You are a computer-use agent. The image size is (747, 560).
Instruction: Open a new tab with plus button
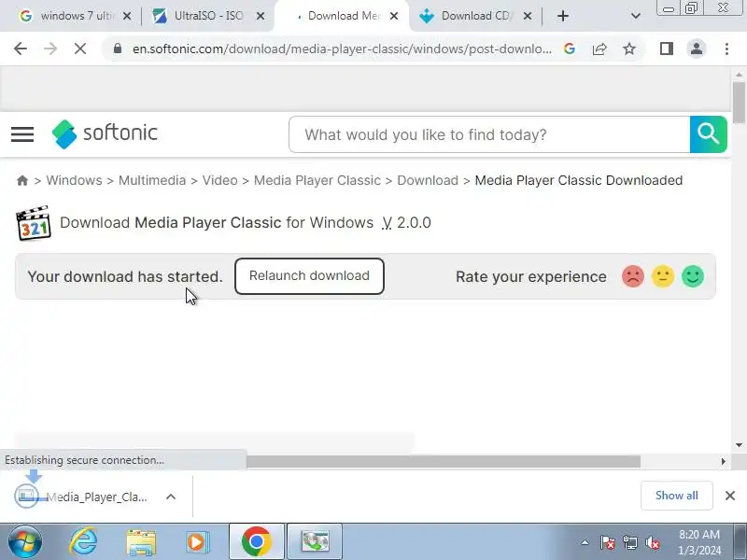click(563, 16)
